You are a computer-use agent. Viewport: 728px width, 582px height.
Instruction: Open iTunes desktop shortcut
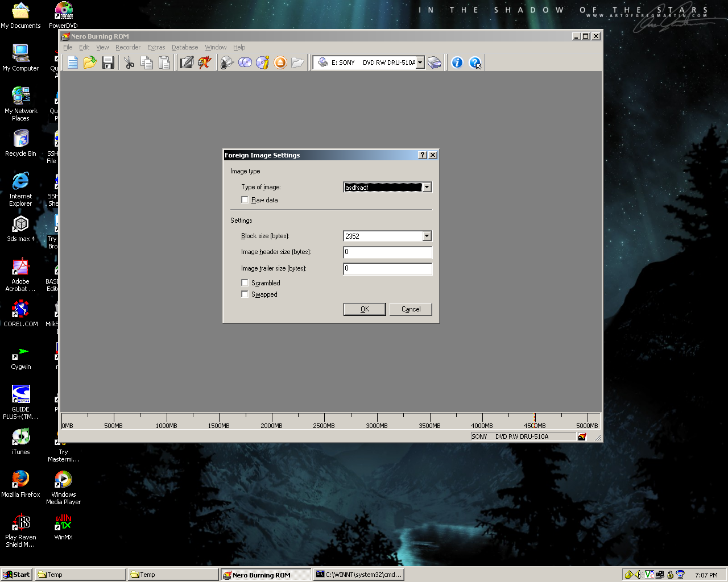pyautogui.click(x=21, y=442)
